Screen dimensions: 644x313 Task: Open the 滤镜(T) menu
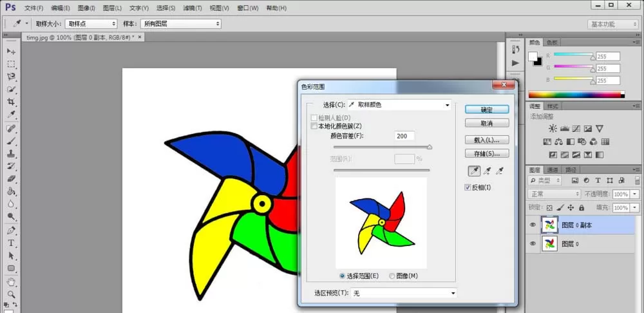pyautogui.click(x=193, y=8)
